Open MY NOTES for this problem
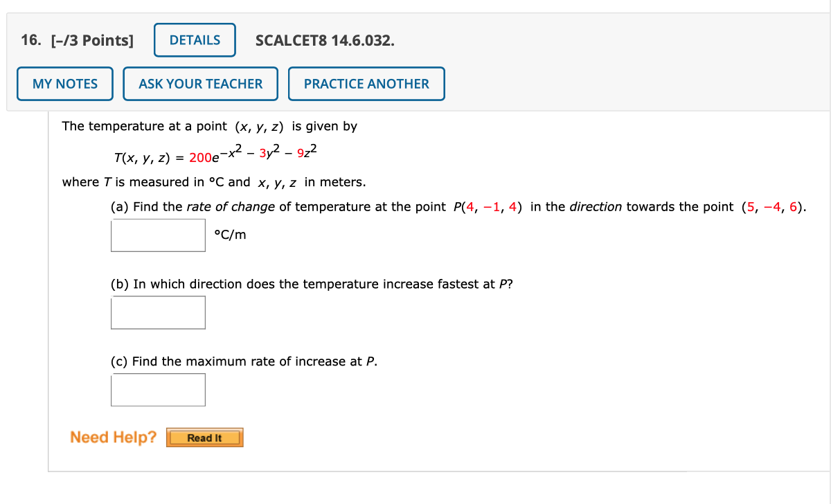 (64, 83)
